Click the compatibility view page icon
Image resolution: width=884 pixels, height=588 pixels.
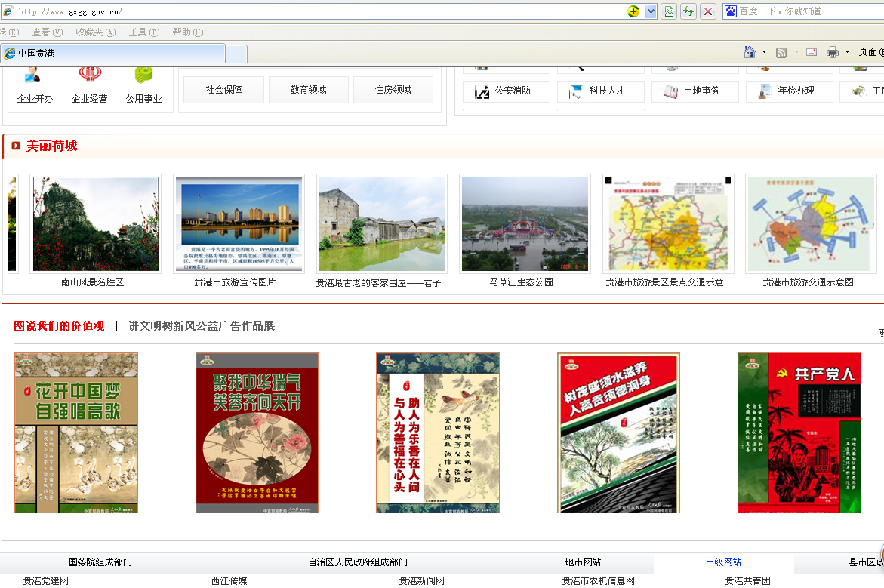(669, 11)
